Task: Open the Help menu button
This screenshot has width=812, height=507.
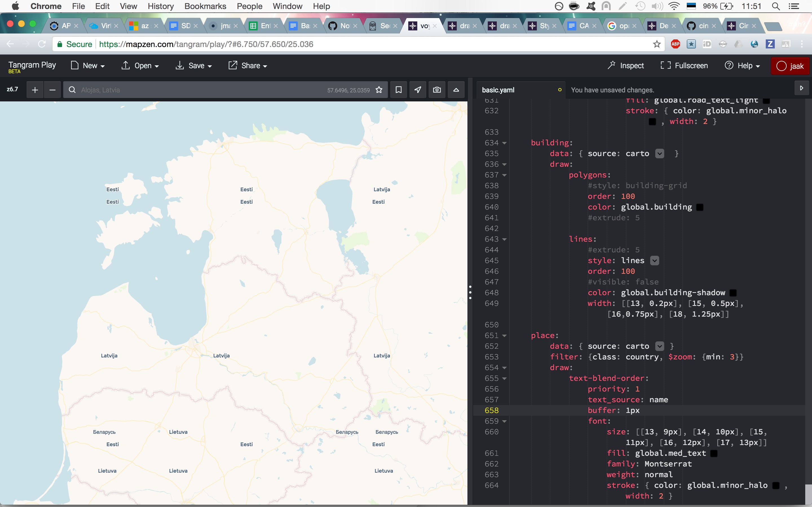Action: 742,65
